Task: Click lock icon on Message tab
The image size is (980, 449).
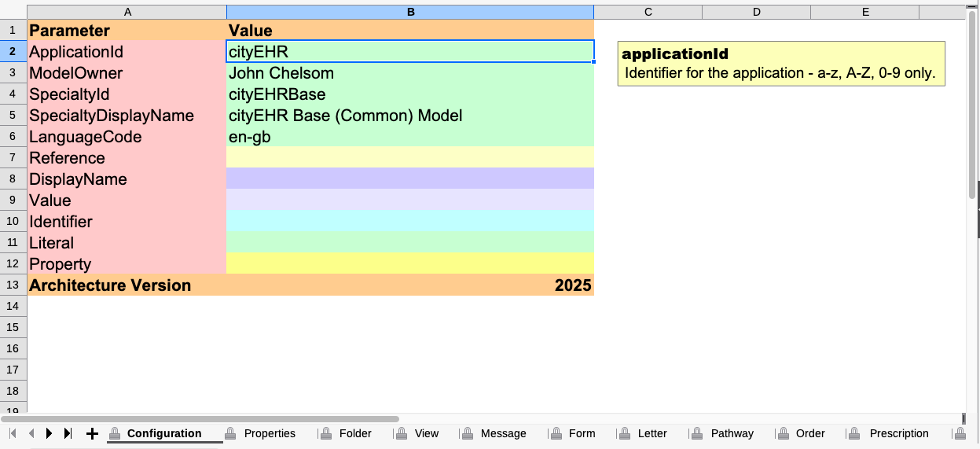Action: pyautogui.click(x=468, y=433)
